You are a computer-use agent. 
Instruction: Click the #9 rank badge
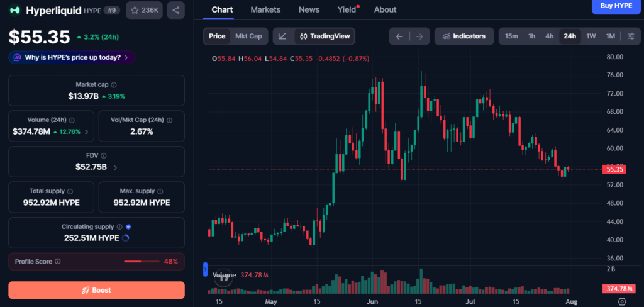tap(112, 10)
